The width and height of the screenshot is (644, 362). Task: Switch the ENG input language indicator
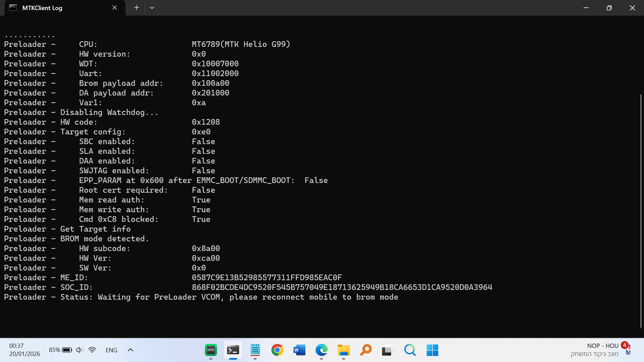point(111,350)
